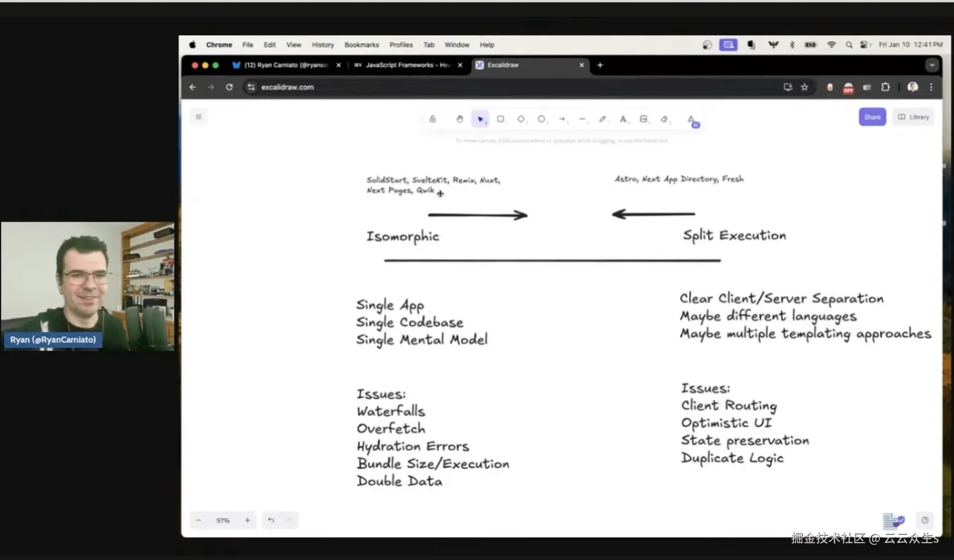Switch to JavaScript Frameworks tab
The image size is (954, 560).
tap(402, 65)
